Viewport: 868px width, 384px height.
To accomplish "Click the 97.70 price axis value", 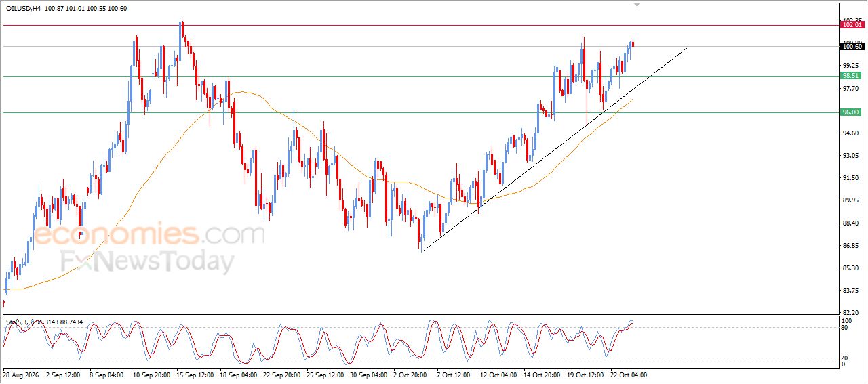I will 850,89.
